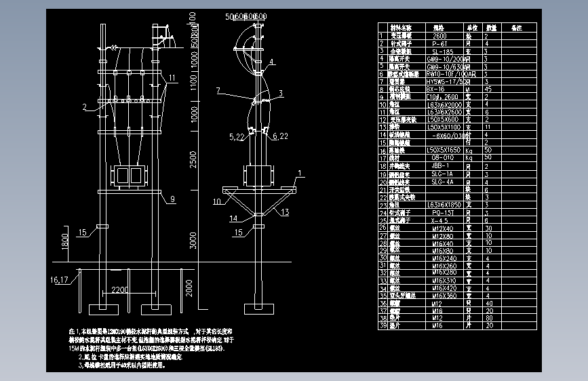588x381 pixels.
Task: Click quantity cell '80' in row 38
Action: coord(490,318)
